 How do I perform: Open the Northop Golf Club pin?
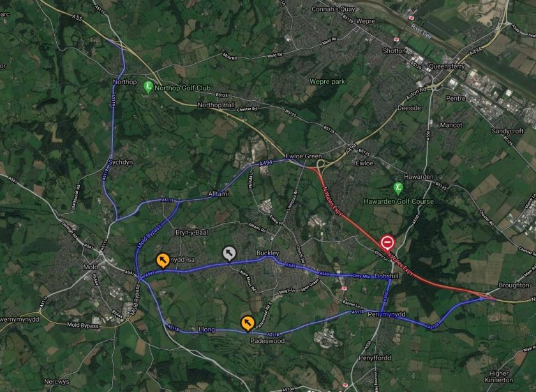click(147, 87)
